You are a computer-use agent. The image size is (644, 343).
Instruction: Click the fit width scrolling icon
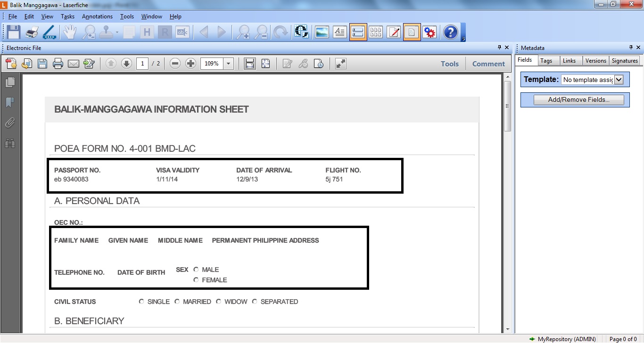pyautogui.click(x=250, y=64)
